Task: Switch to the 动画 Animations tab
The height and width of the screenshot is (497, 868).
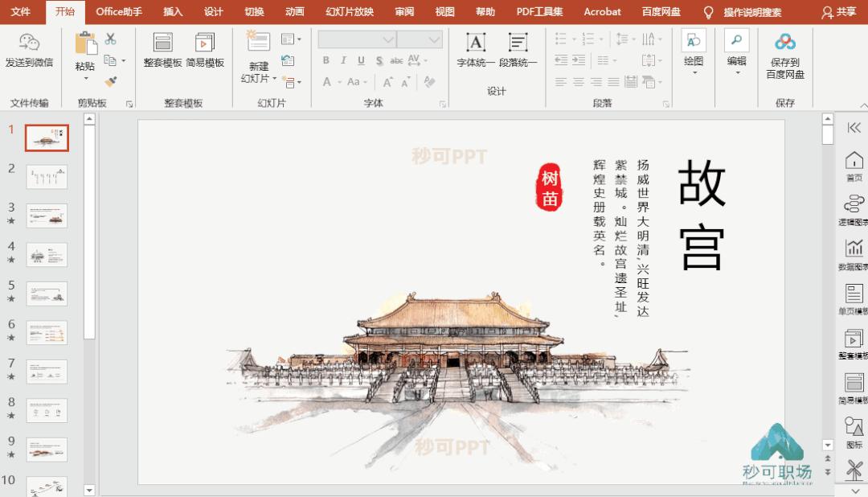Action: coord(294,11)
